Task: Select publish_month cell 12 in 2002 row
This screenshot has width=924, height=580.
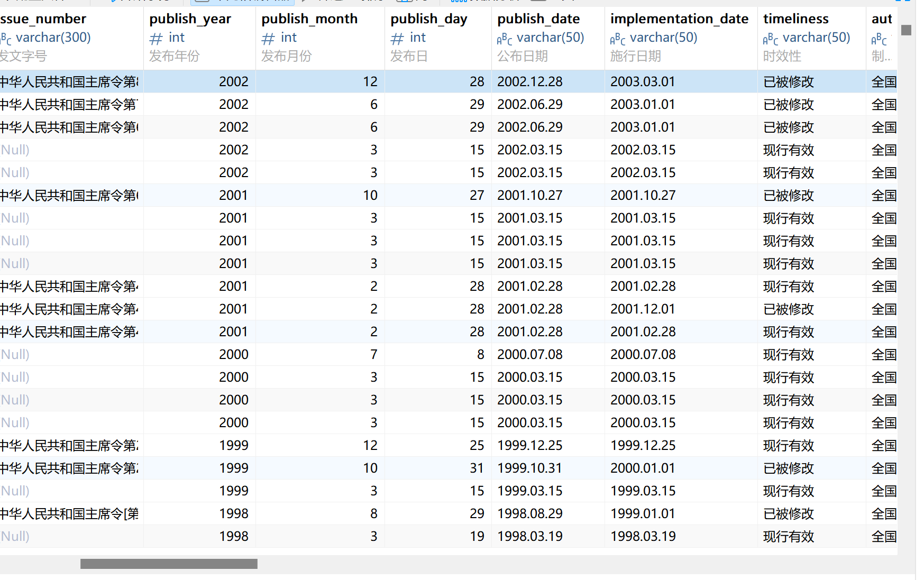Action: 320,81
